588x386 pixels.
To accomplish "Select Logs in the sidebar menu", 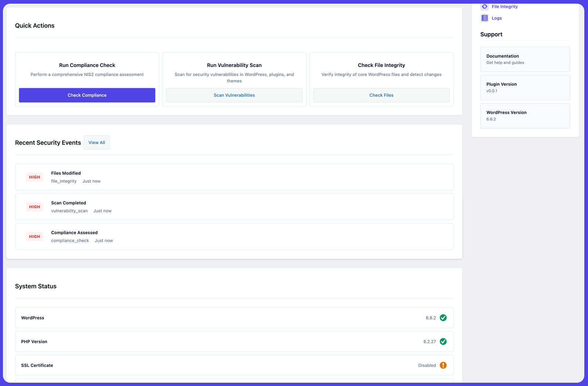I will [x=496, y=18].
